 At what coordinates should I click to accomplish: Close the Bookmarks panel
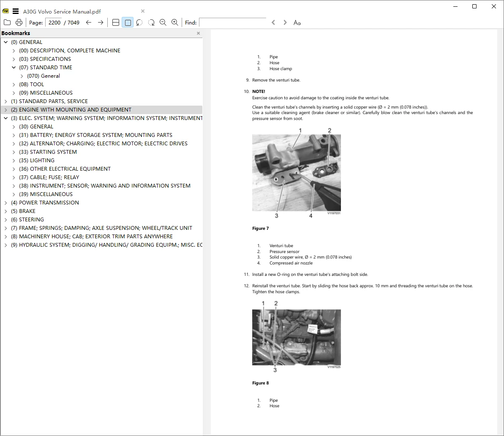(198, 33)
